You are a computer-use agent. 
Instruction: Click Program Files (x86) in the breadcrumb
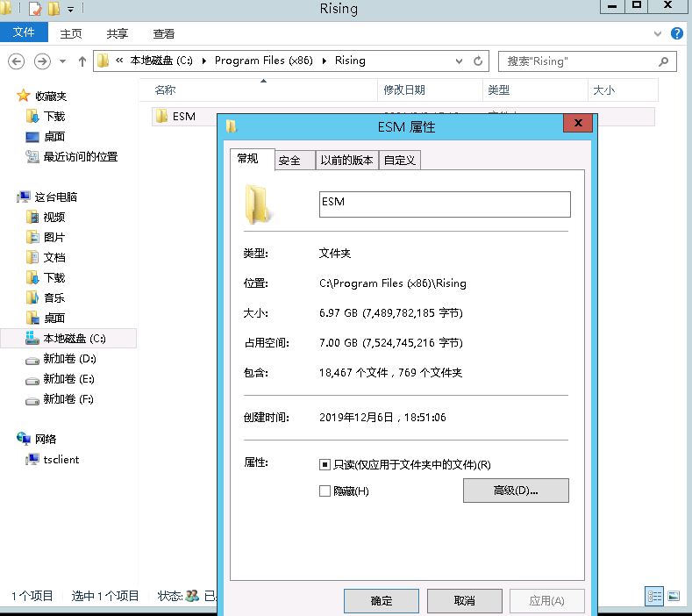(263, 61)
